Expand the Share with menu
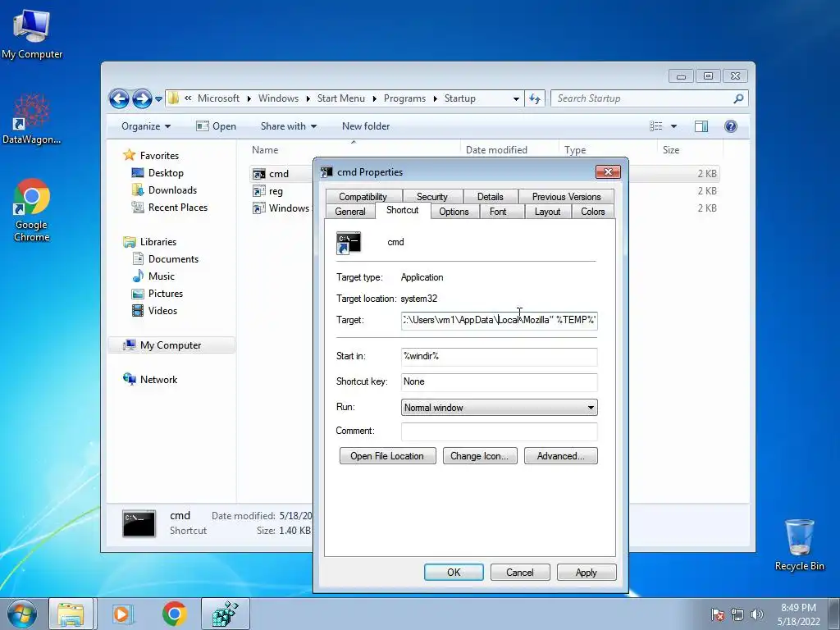The height and width of the screenshot is (630, 840). click(289, 126)
